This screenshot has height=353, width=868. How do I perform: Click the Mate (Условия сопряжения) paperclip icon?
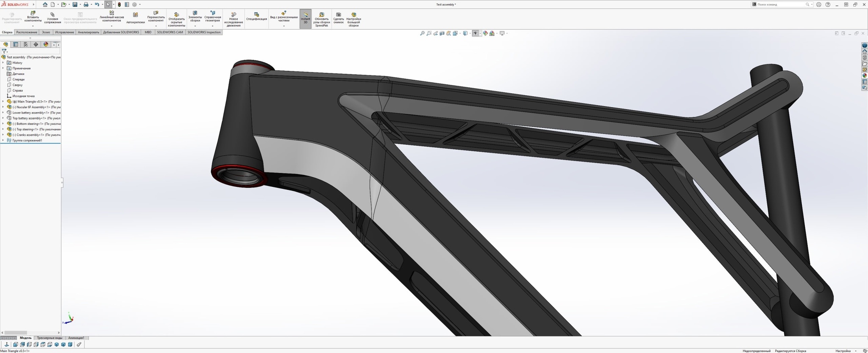pyautogui.click(x=53, y=14)
